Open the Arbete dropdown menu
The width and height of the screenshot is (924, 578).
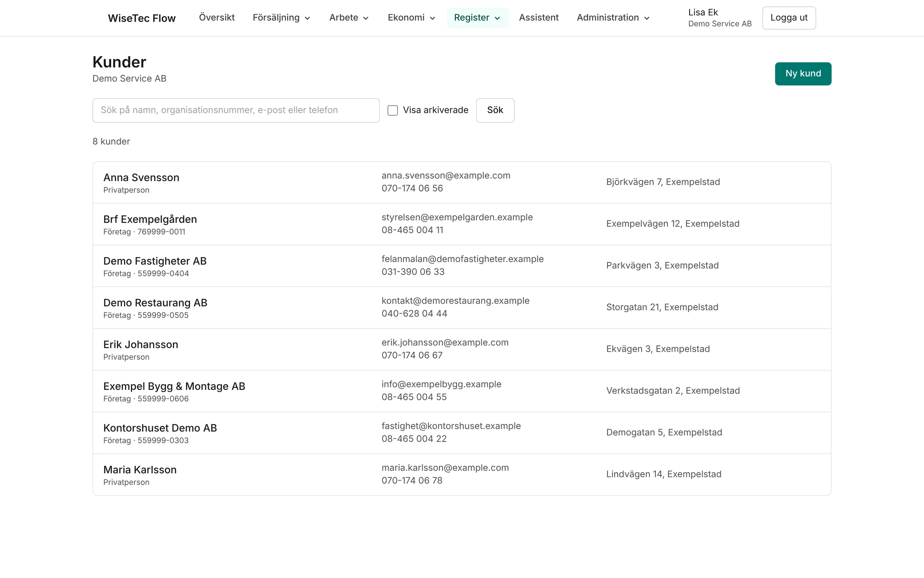tap(349, 18)
